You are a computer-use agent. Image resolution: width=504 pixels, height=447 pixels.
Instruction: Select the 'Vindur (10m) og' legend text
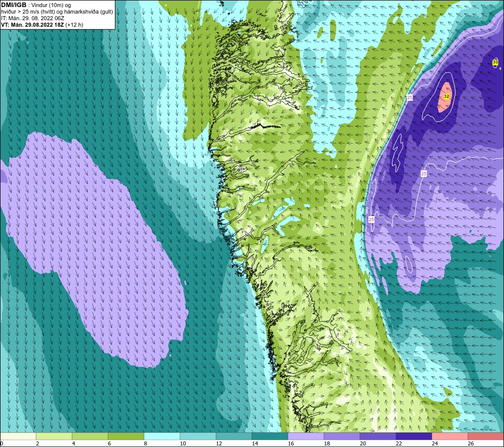coord(51,5)
